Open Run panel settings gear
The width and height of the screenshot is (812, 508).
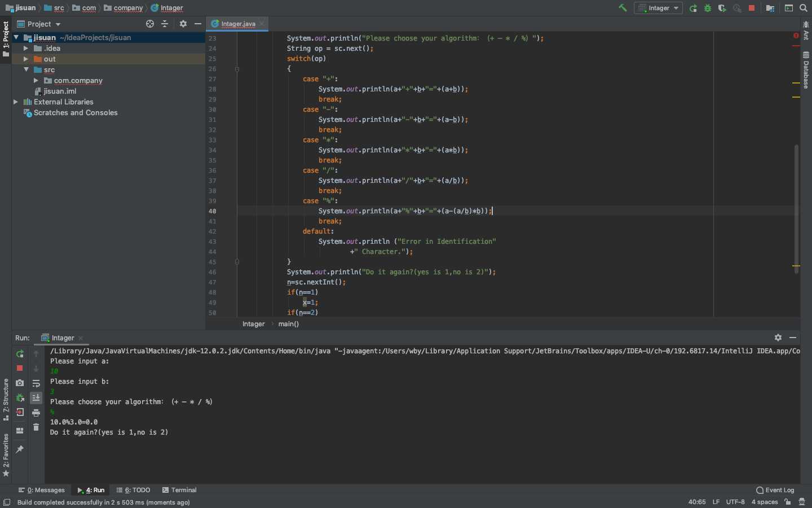(x=778, y=338)
